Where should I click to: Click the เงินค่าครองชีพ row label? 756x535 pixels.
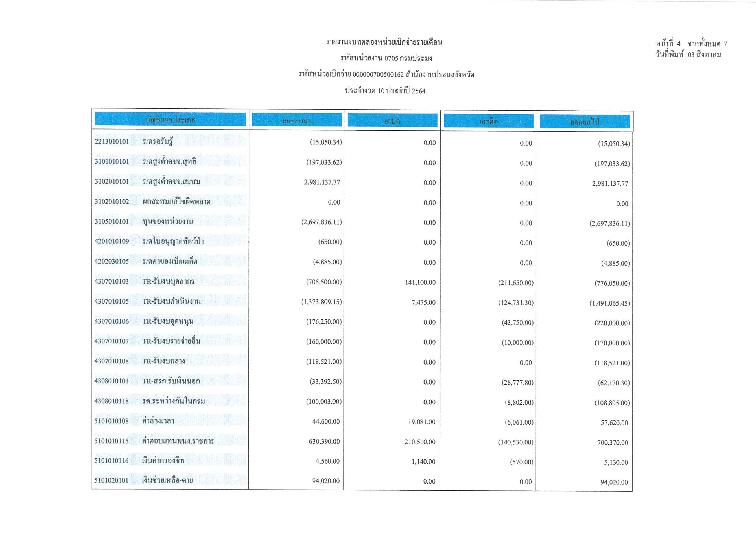pyautogui.click(x=163, y=461)
